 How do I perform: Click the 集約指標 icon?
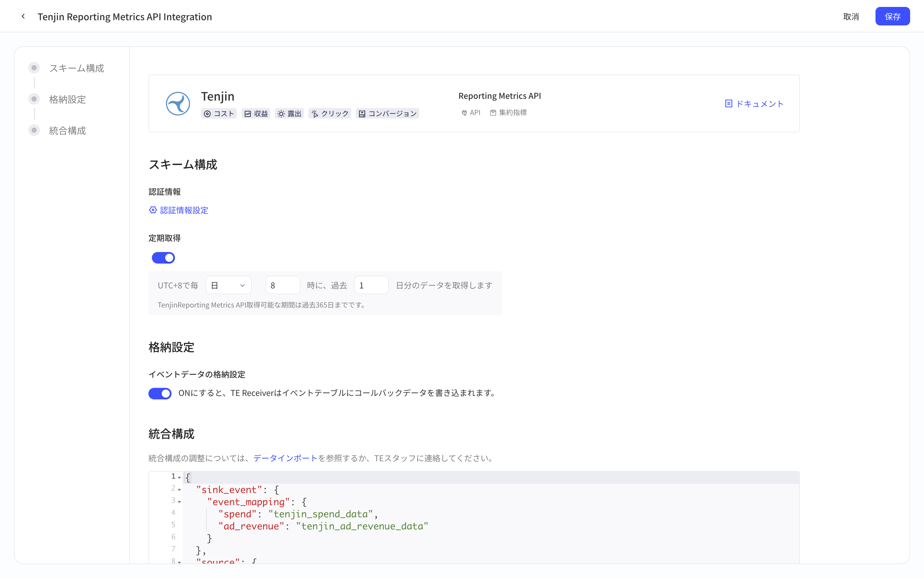coord(493,113)
